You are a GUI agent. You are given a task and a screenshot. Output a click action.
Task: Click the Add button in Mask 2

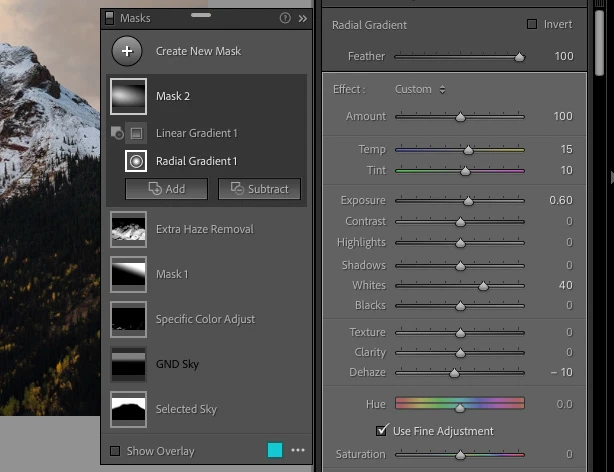166,189
